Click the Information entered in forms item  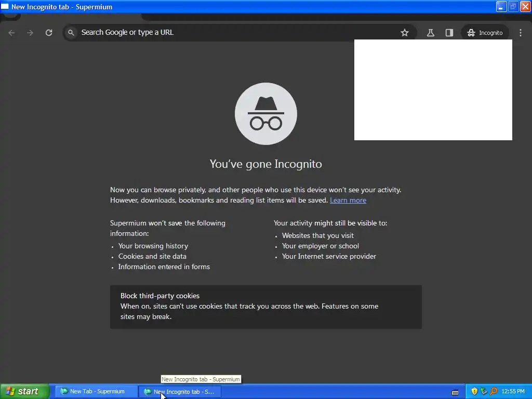point(164,267)
